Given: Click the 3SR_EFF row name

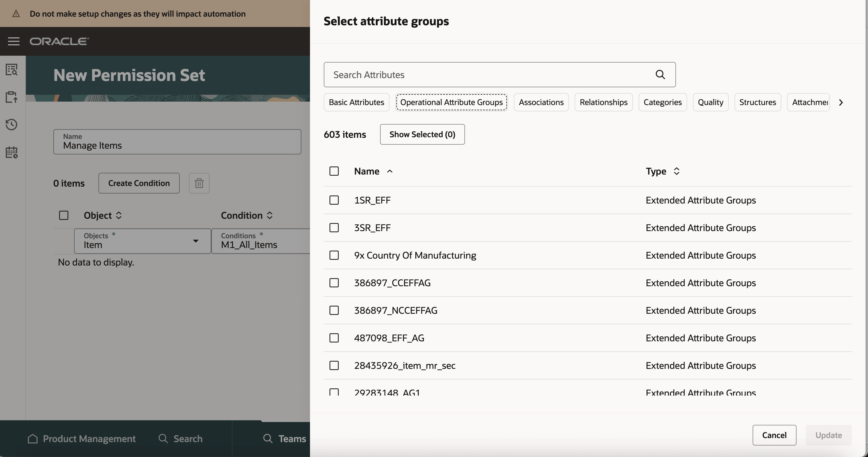Looking at the screenshot, I should click(x=372, y=228).
